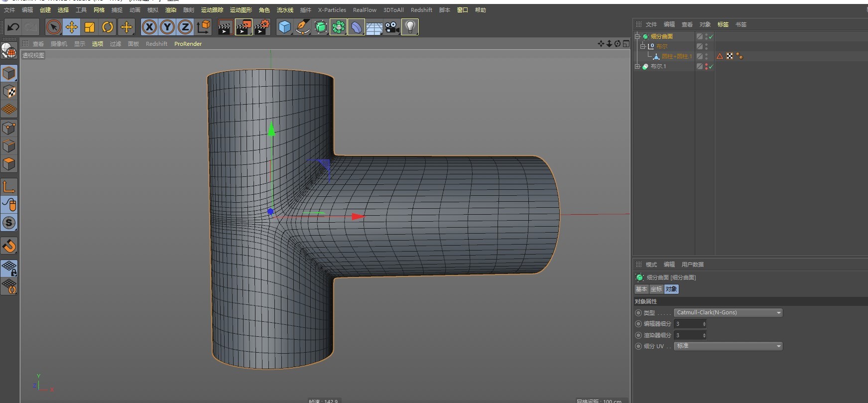
Task: Toggle the X axis lock button
Action: coord(149,27)
